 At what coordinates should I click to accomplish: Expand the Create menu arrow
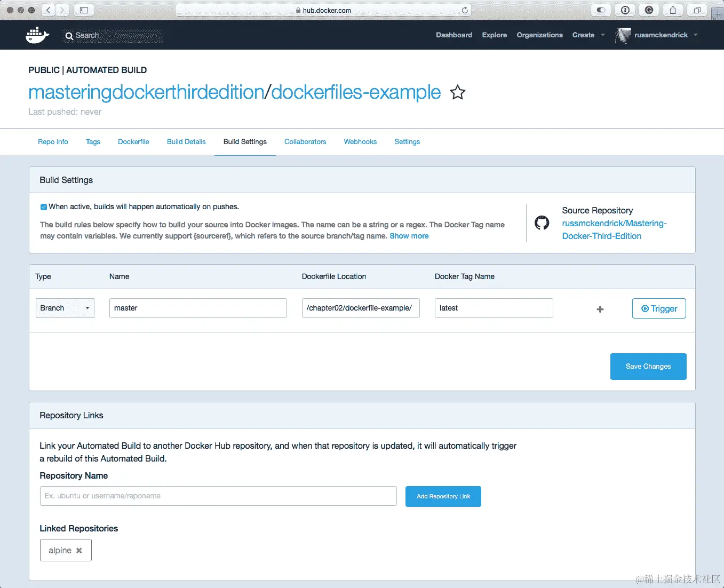[603, 35]
